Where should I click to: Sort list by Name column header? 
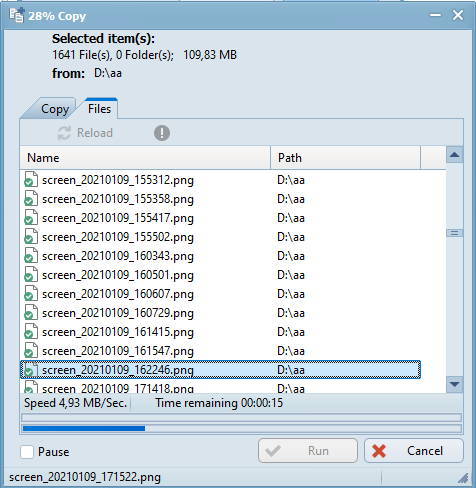145,158
